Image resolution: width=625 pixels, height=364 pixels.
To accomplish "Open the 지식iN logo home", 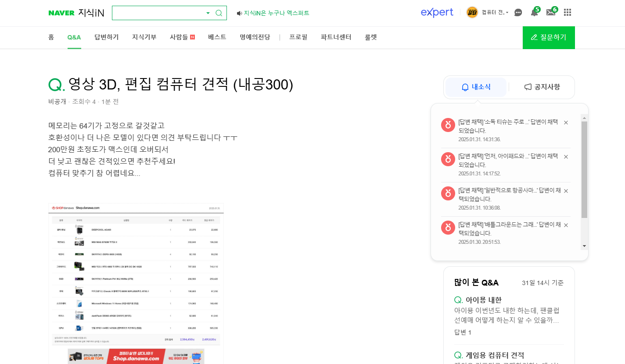I will (x=91, y=13).
